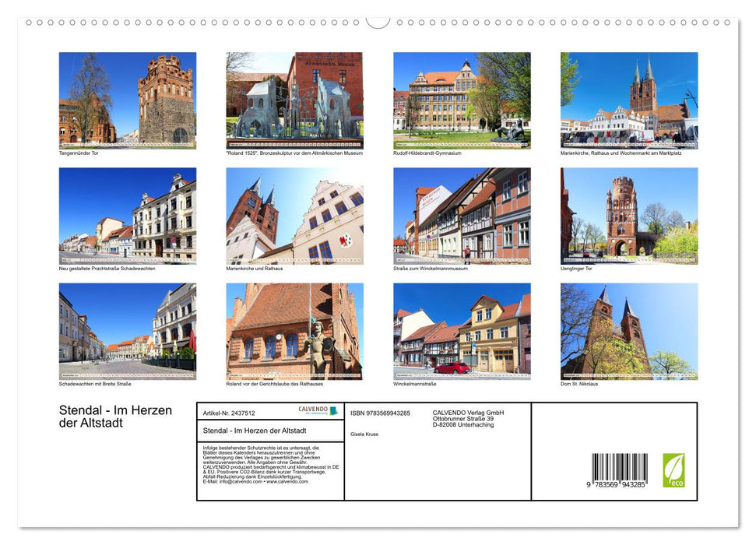Click caption 'Marienkirche und Rathaus'
The width and height of the screenshot is (756, 545).
click(255, 269)
